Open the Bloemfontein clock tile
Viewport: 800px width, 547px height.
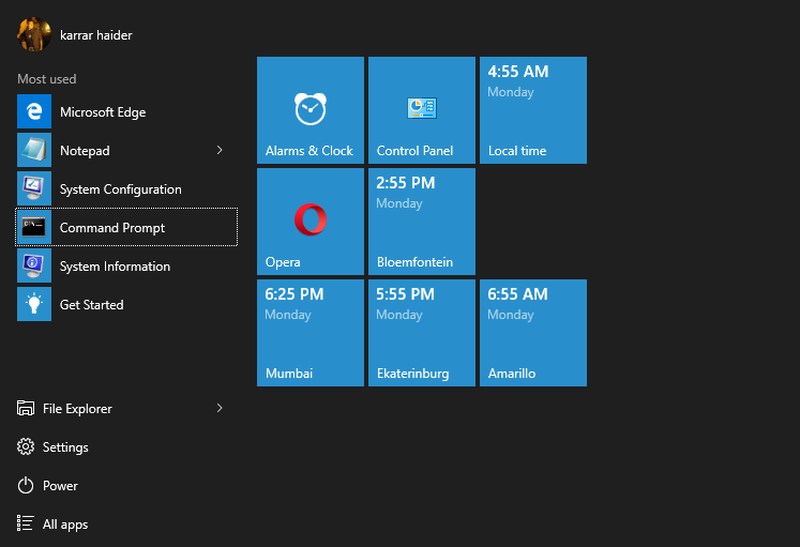pyautogui.click(x=421, y=221)
